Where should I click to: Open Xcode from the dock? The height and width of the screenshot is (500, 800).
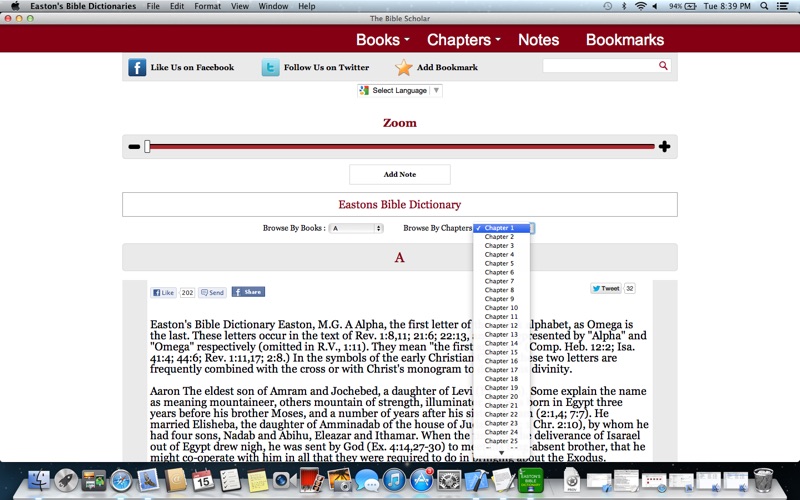pos(476,480)
